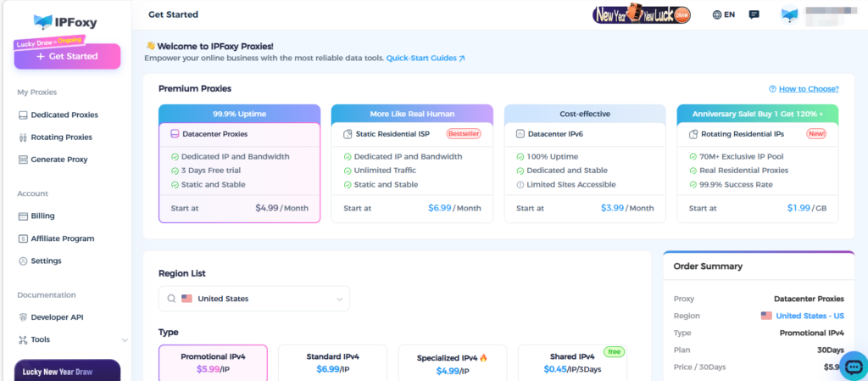Click the How to Choose help link
This screenshot has width=868, height=381.
point(804,89)
